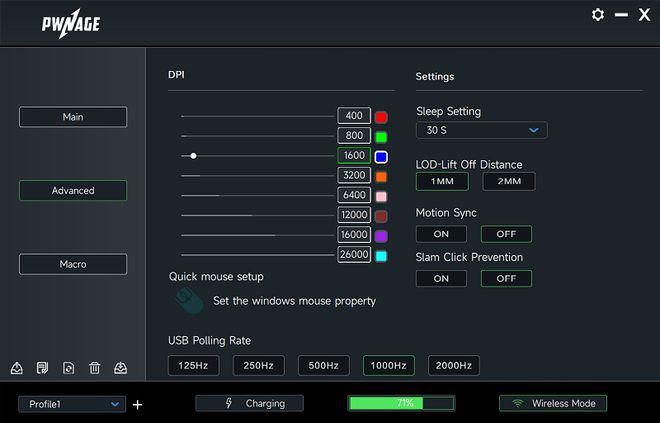660x423 pixels.
Task: Click the orange color swatch for 3200 DPI
Action: point(381,177)
